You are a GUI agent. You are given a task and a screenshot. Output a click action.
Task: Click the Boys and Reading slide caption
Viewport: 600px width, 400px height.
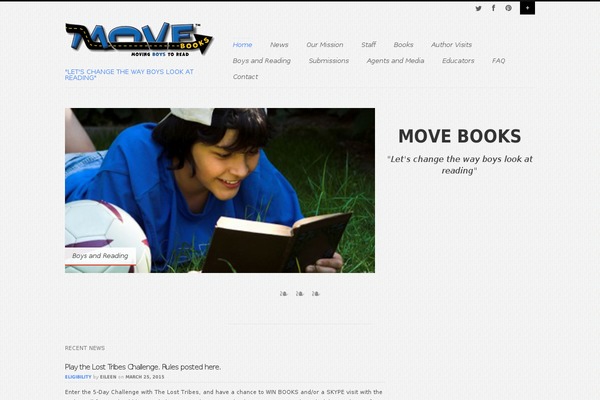(x=100, y=256)
